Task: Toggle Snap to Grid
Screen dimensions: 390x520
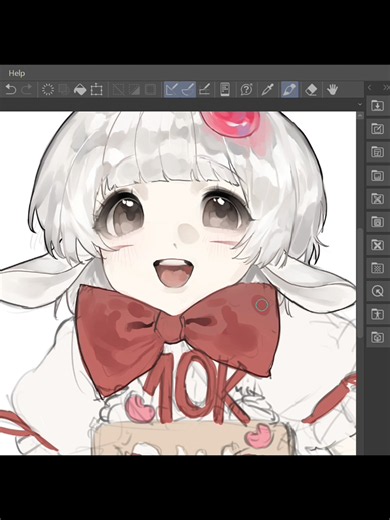Action: click(x=204, y=89)
